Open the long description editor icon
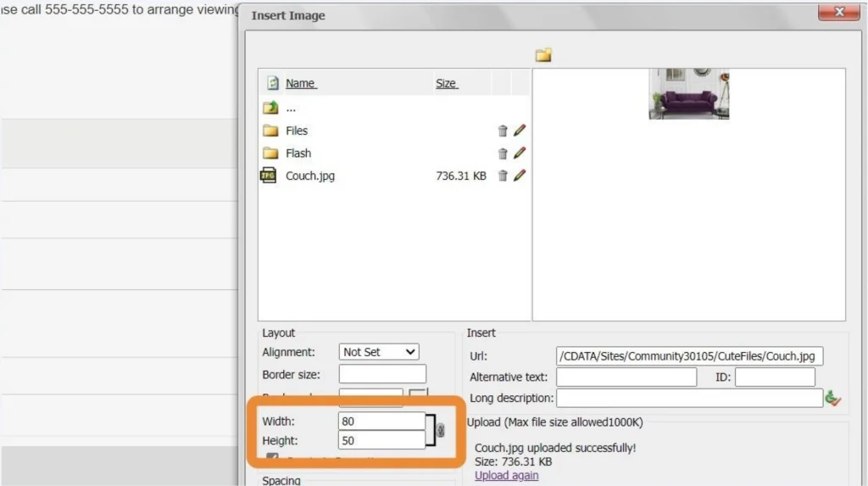Screen dimensions: 868x486 832,398
